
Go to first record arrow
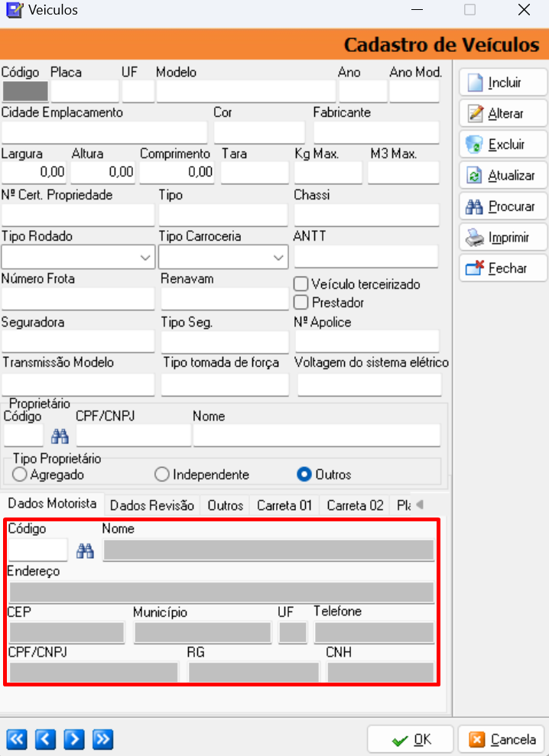(x=16, y=739)
